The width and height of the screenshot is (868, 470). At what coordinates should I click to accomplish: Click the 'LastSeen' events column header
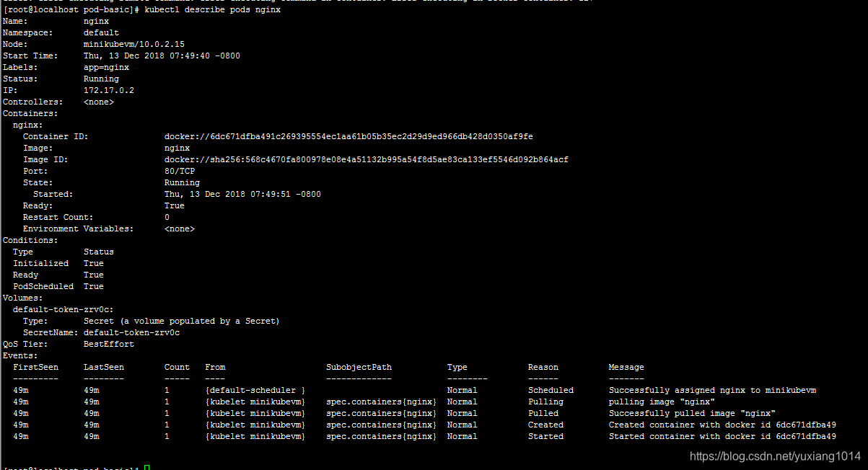[x=103, y=367]
